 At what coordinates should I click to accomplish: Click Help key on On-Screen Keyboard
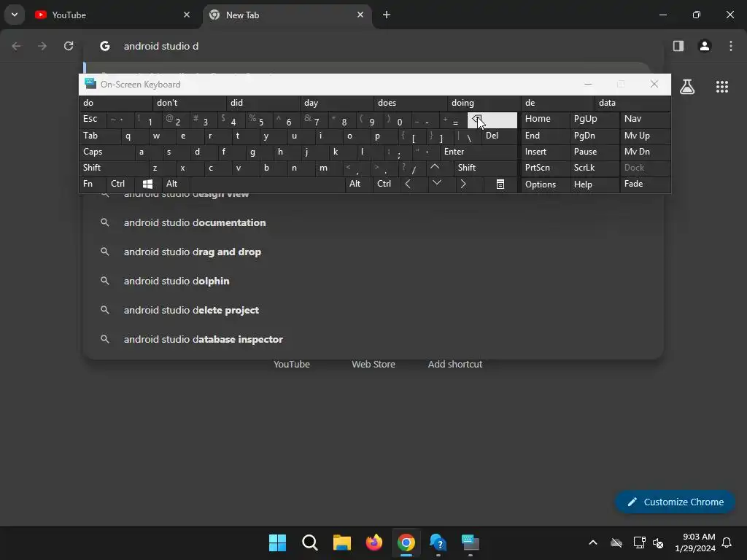pyautogui.click(x=594, y=184)
